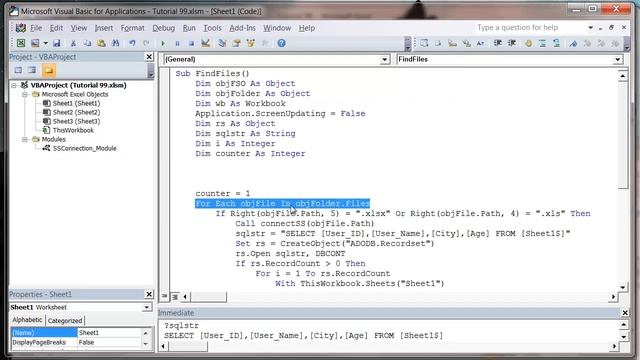640x360 pixels.
Task: Toggle bookmark with the flag icon
Action: 573,43
